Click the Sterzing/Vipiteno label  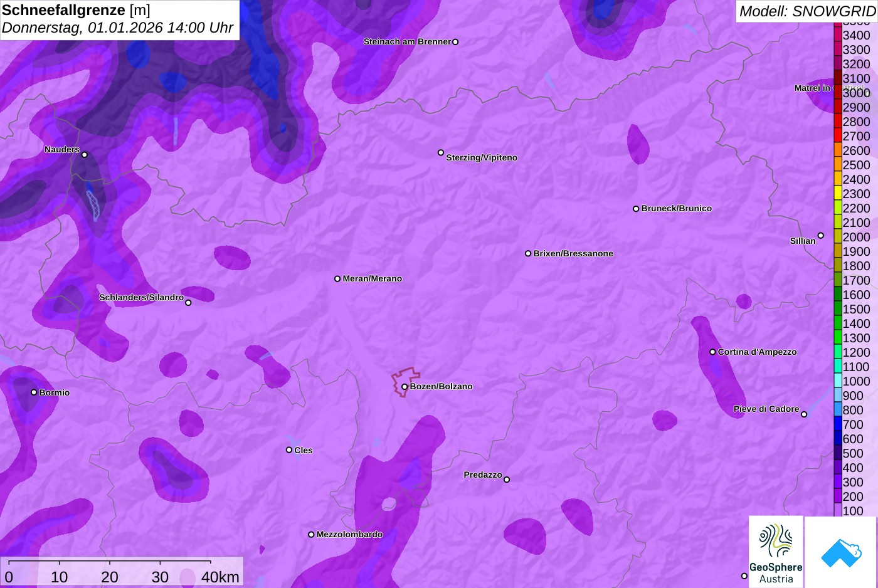[x=482, y=157]
